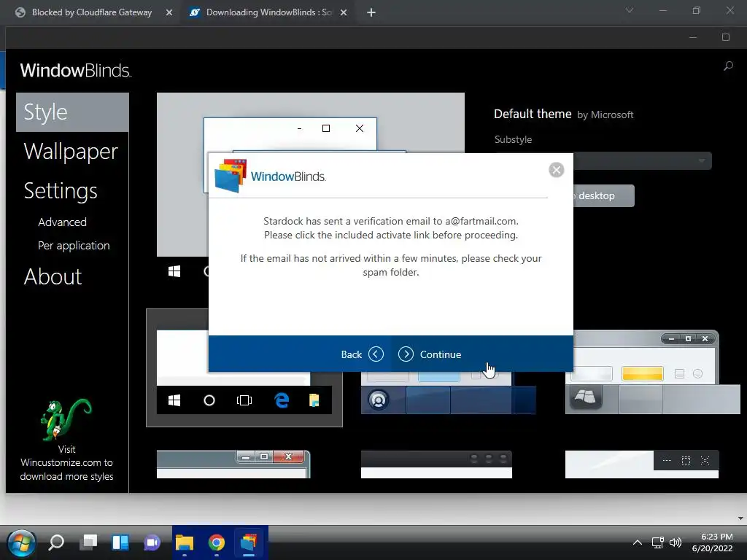Open Google Chrome from the taskbar

tap(216, 542)
